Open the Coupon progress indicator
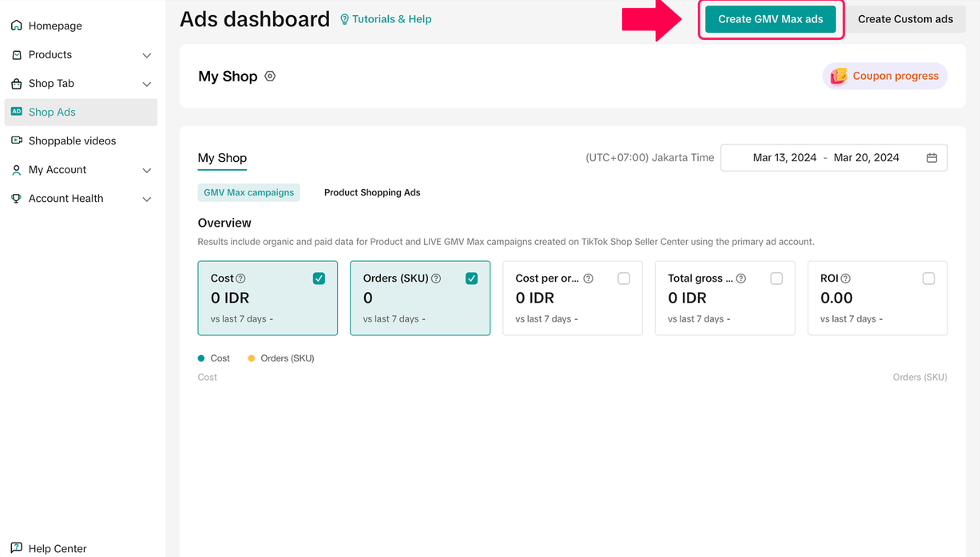The image size is (980, 557). click(x=885, y=76)
